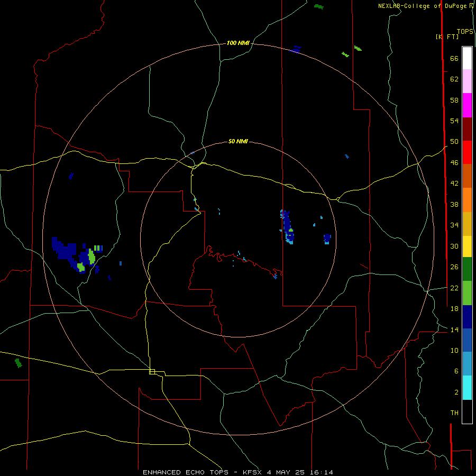Click the 16:14 time stamp
Screen dimensions: 476x476
[322, 472]
